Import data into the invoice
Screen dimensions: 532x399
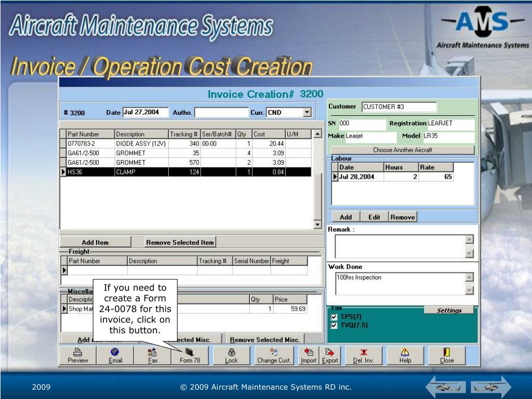309,355
